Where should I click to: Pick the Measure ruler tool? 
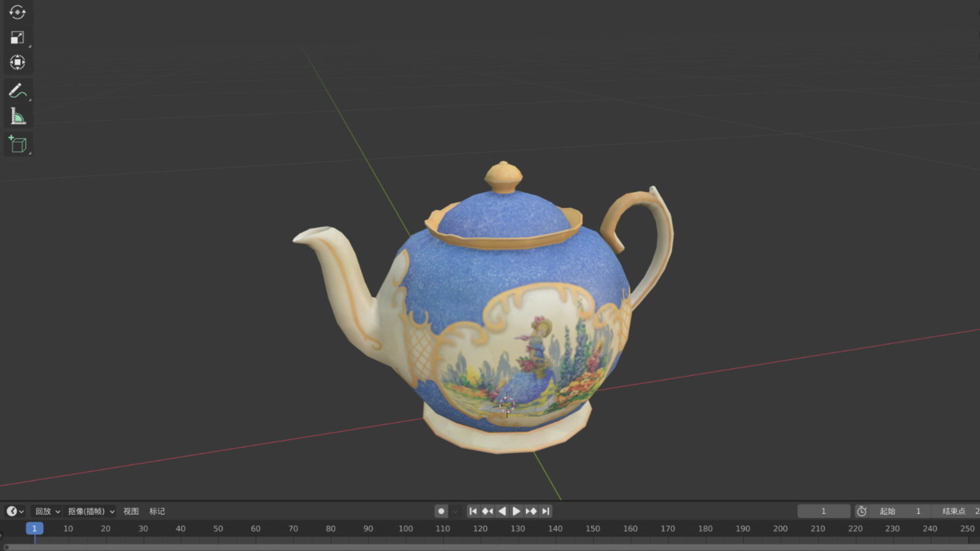click(x=17, y=116)
